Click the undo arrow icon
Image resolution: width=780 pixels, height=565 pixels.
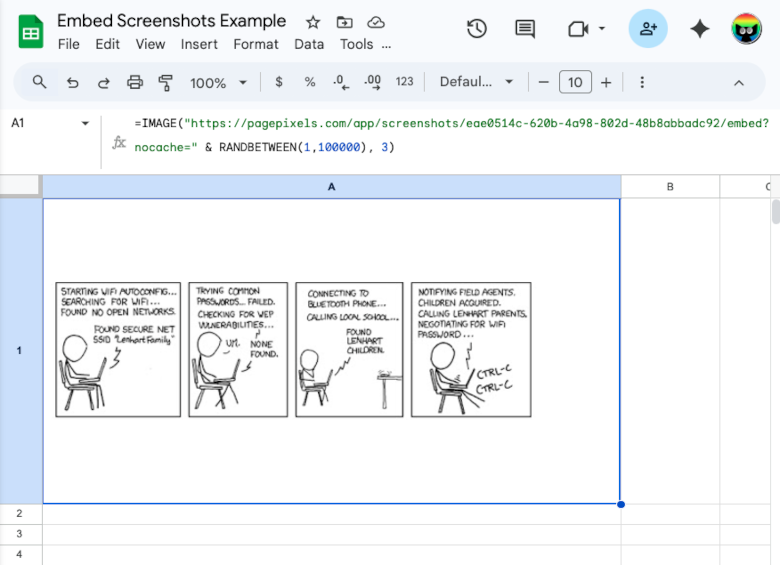[x=72, y=82]
